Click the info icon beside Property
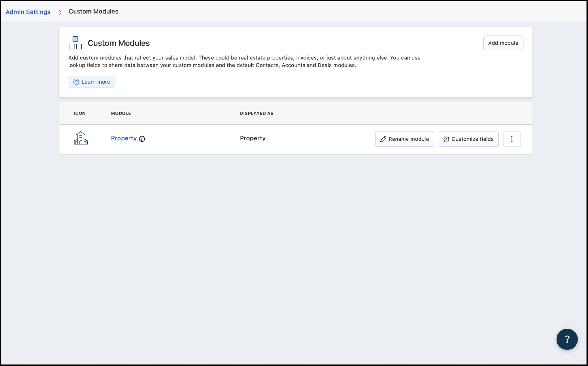The width and height of the screenshot is (588, 366). 142,139
